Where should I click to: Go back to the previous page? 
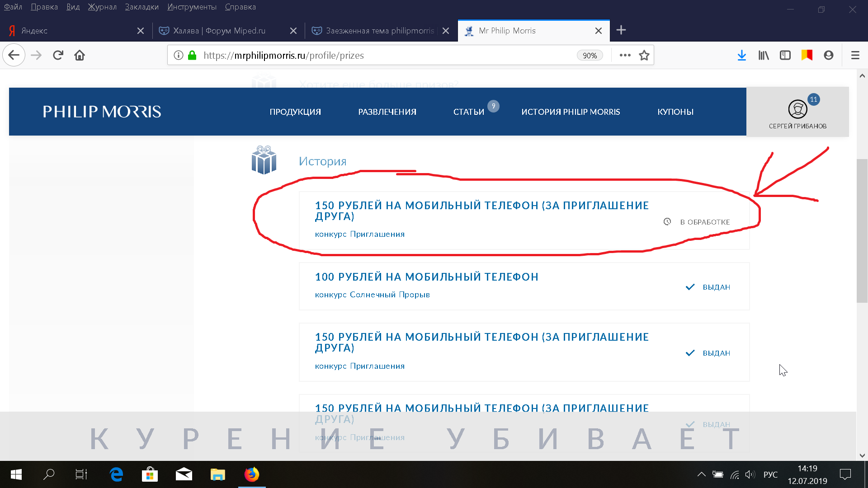point(14,55)
